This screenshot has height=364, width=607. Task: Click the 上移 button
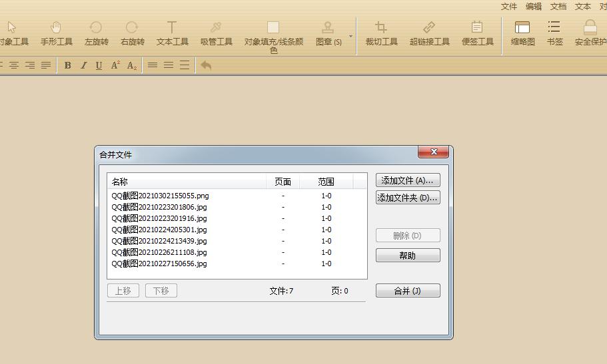pyautogui.click(x=123, y=291)
